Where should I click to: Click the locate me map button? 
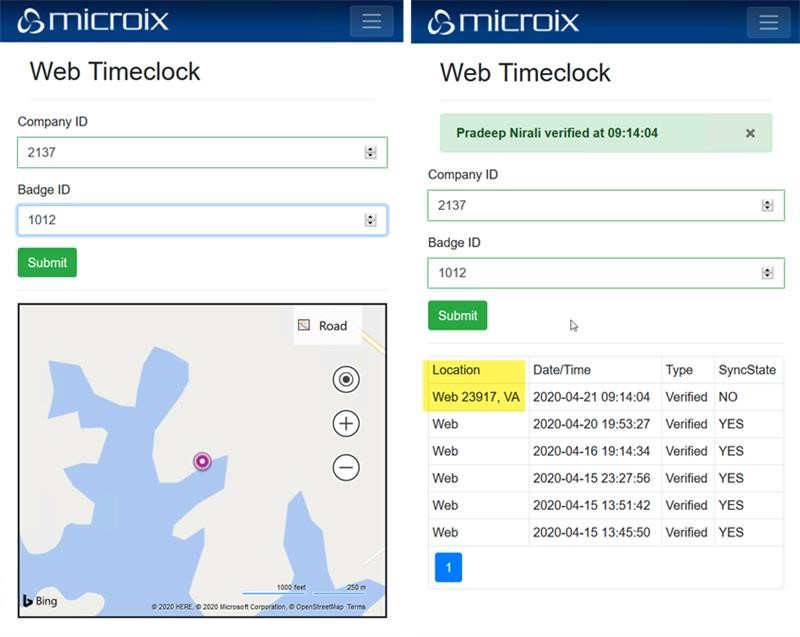(346, 379)
